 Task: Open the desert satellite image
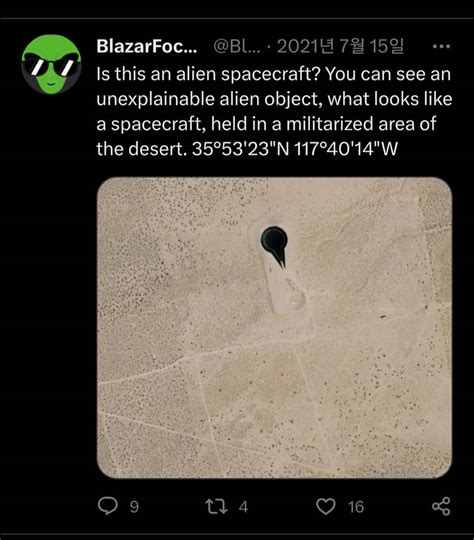pos(274,328)
